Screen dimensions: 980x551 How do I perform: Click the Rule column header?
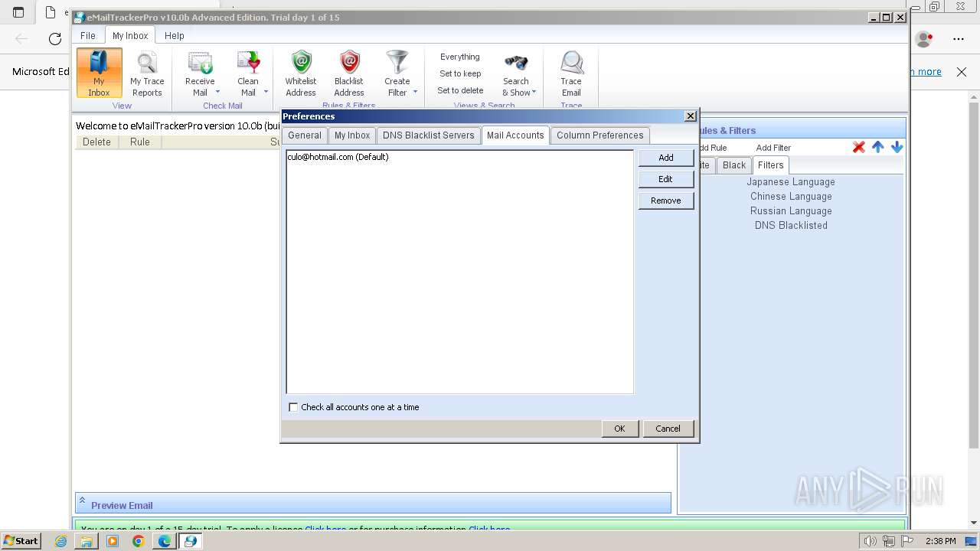click(x=140, y=142)
